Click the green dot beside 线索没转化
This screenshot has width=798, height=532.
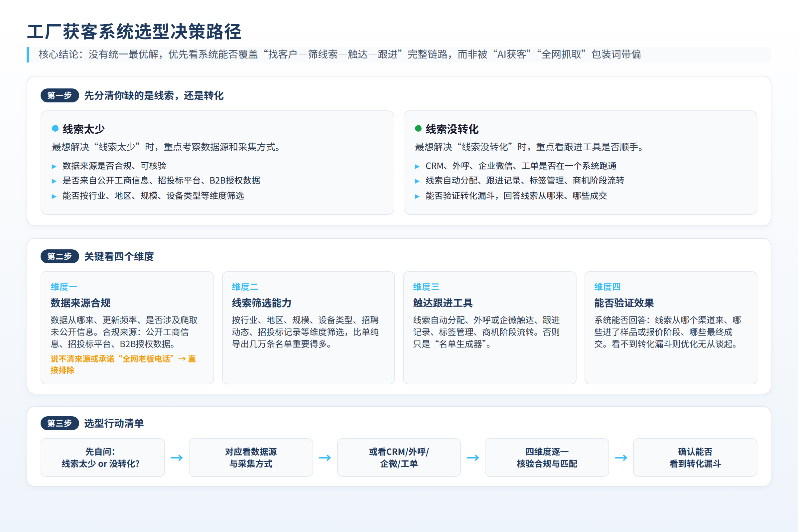click(418, 128)
